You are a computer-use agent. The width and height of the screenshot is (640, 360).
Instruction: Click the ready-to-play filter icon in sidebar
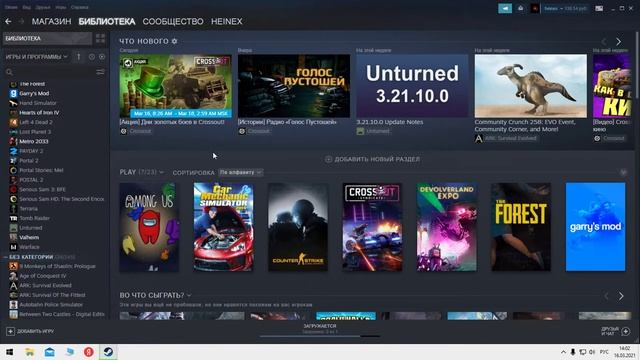102,57
